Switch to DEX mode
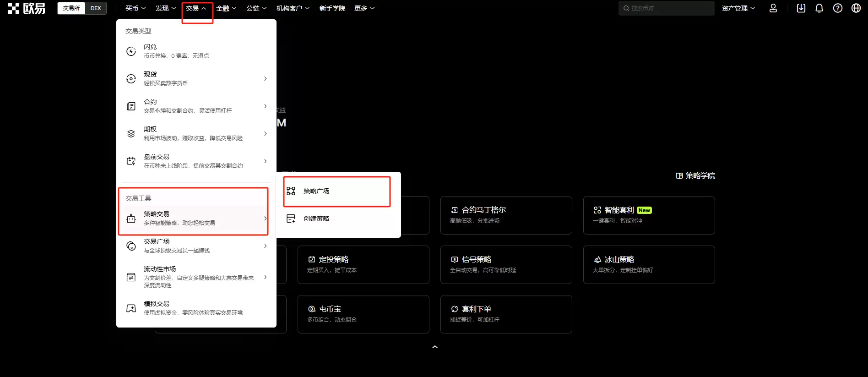 click(96, 8)
